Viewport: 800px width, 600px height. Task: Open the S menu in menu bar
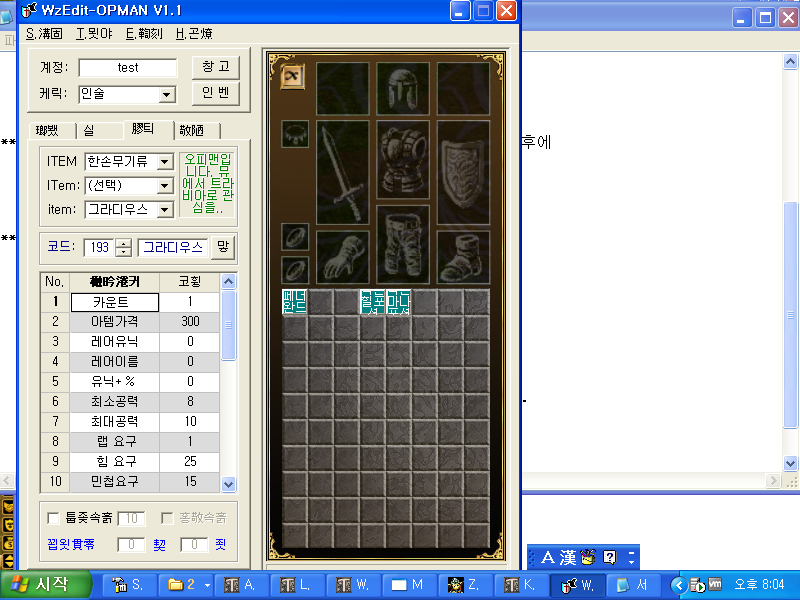point(44,34)
